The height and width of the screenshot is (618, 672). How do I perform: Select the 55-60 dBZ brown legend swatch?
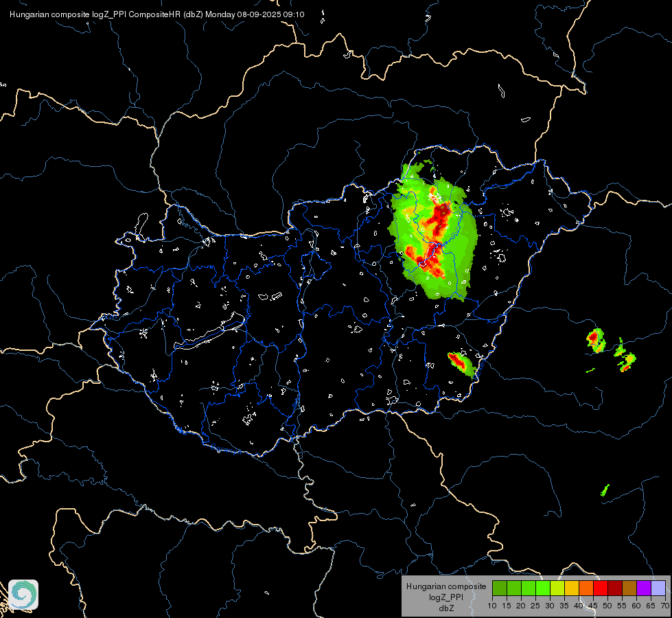coord(629,588)
